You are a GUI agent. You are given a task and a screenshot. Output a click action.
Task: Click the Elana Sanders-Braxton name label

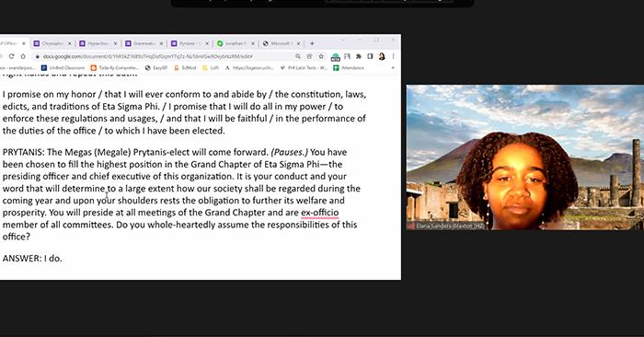(x=450, y=226)
